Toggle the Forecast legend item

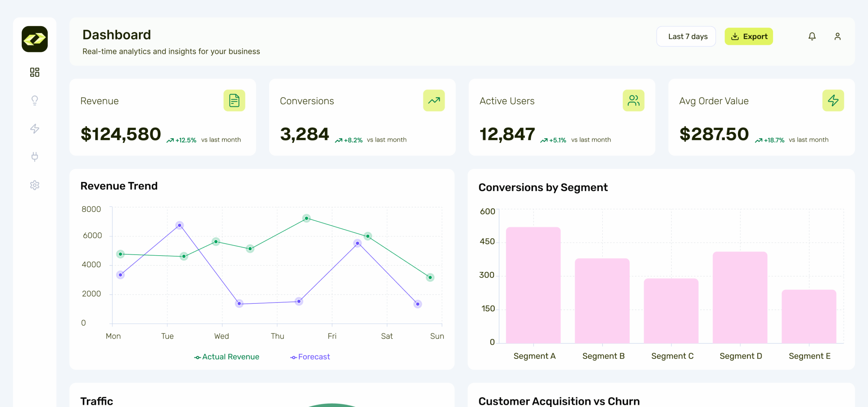click(310, 357)
